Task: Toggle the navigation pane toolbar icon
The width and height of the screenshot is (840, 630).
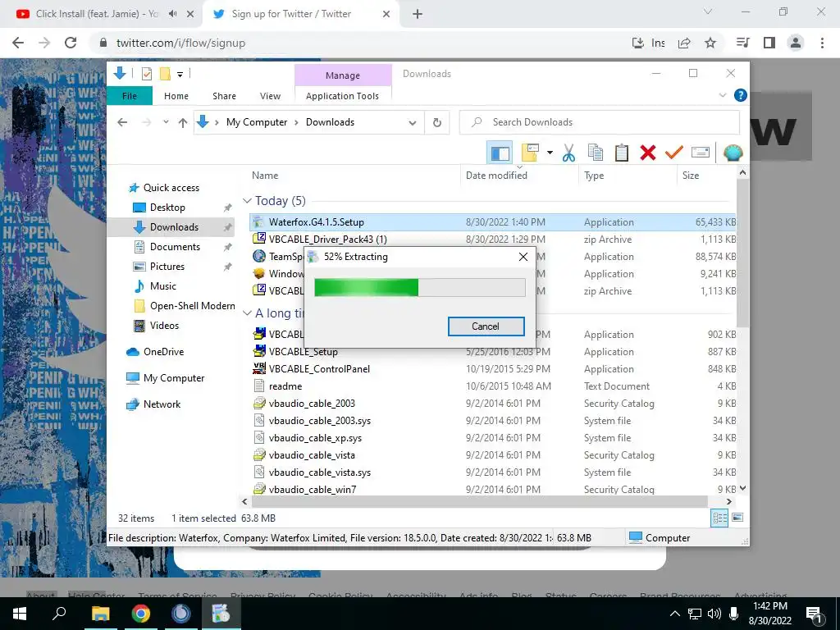Action: (500, 153)
